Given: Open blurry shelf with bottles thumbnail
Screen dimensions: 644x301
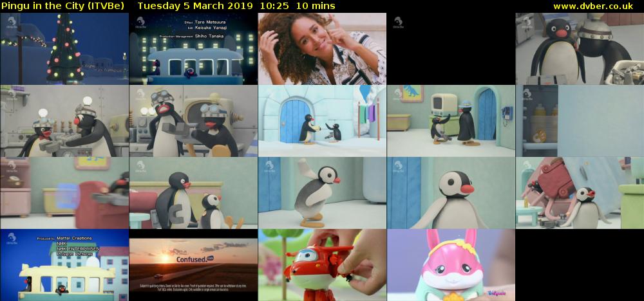Looking at the screenshot, I should 580,121.
